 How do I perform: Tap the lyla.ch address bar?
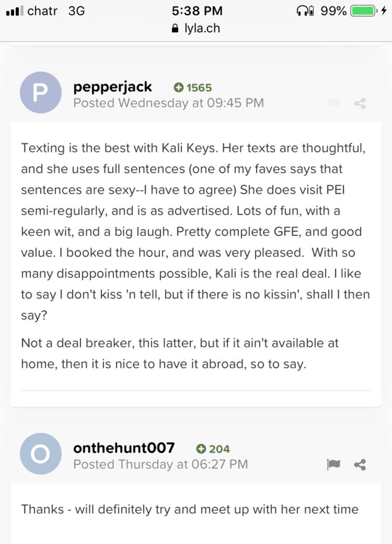[x=196, y=28]
